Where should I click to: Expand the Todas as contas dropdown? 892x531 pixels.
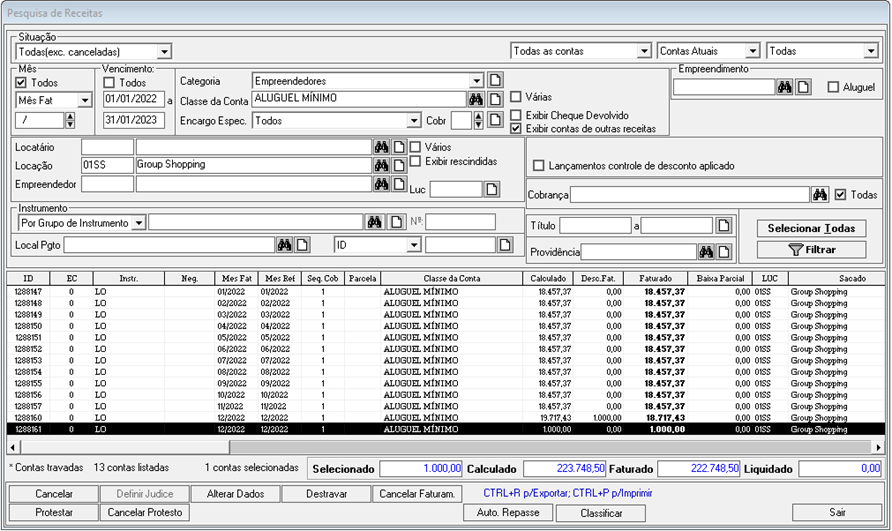tap(644, 51)
